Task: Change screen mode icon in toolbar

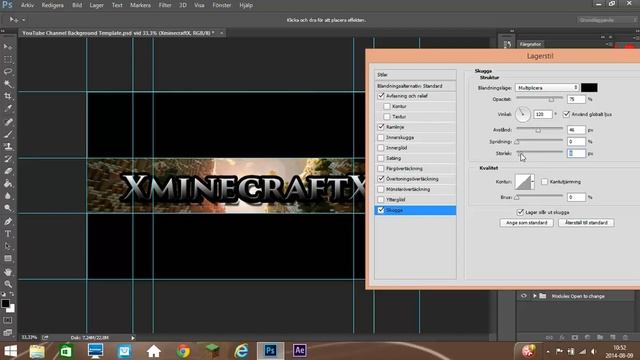Action: click(8, 333)
